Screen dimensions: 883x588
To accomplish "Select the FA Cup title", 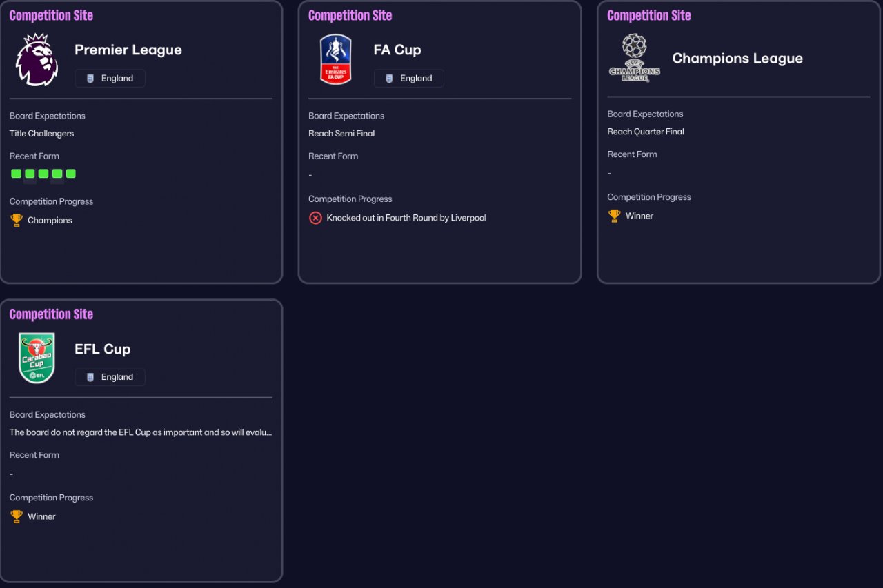I will [397, 50].
